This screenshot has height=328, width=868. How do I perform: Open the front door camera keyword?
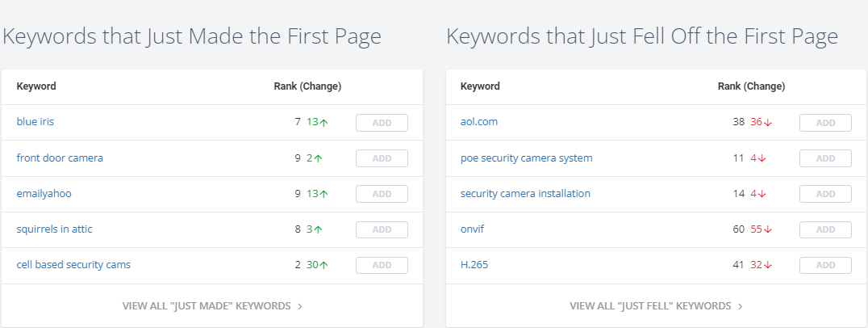point(60,158)
